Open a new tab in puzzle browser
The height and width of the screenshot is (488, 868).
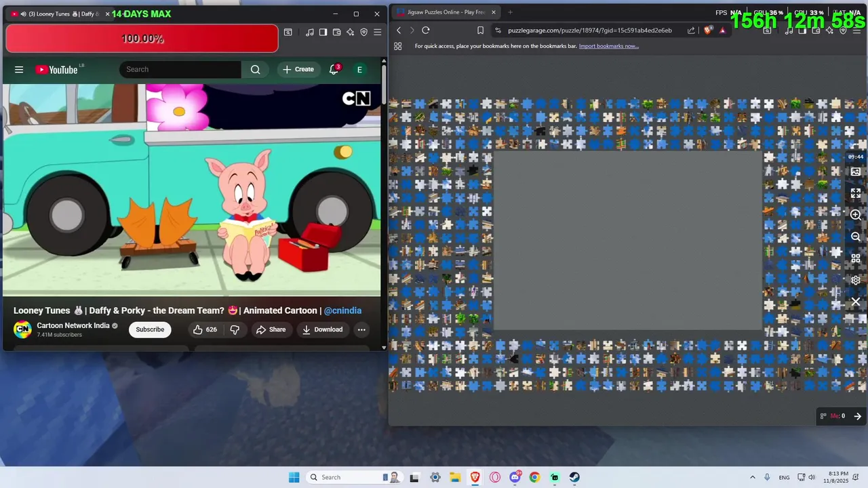coord(510,12)
